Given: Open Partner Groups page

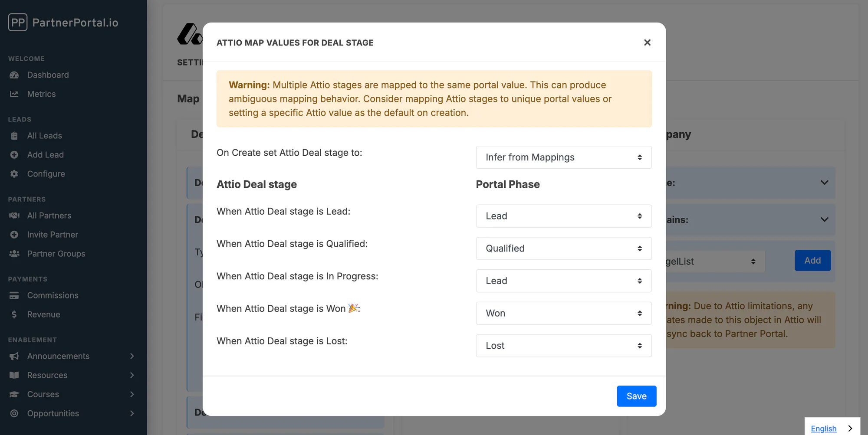Looking at the screenshot, I should pyautogui.click(x=56, y=254).
